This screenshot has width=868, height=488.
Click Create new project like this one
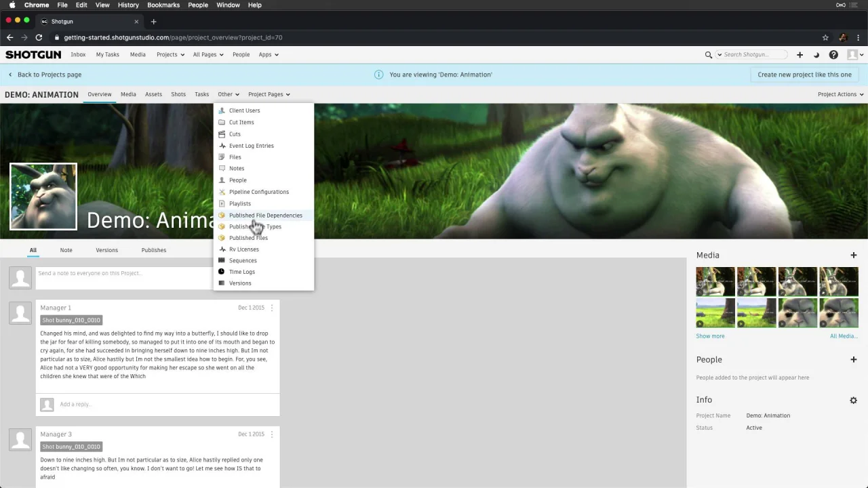[804, 75]
